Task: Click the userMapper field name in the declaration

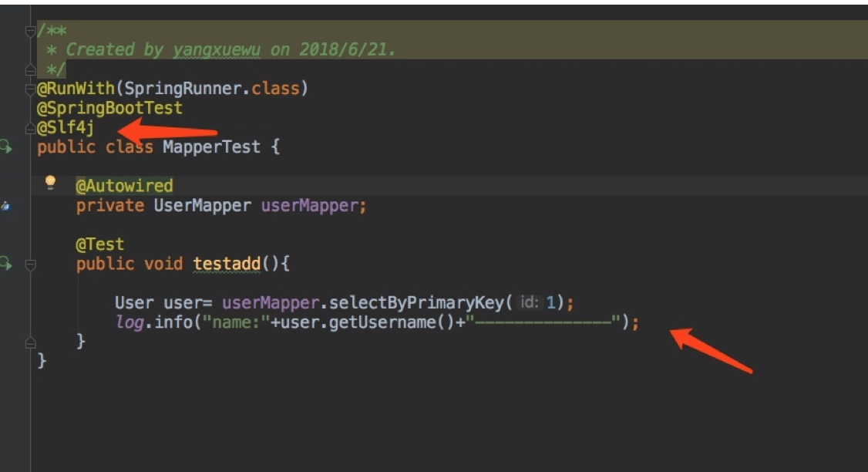Action: (310, 206)
